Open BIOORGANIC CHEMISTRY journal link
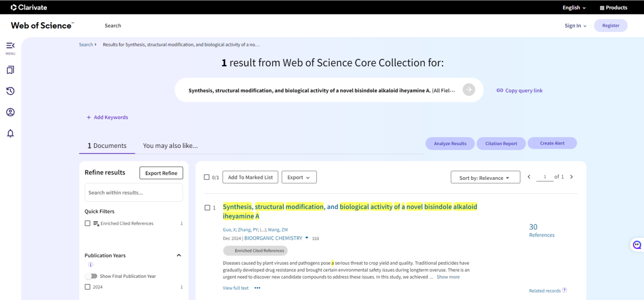This screenshot has width=644, height=300. 273,238
